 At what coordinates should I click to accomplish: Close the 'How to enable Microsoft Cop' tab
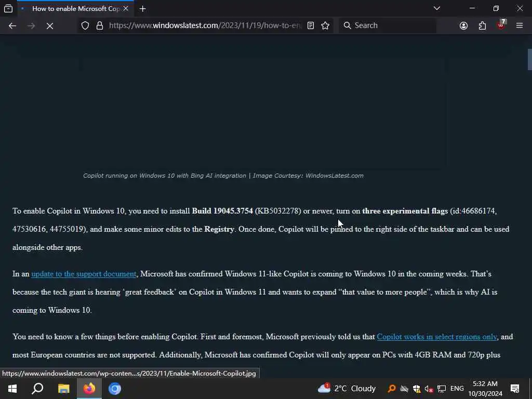click(x=126, y=8)
